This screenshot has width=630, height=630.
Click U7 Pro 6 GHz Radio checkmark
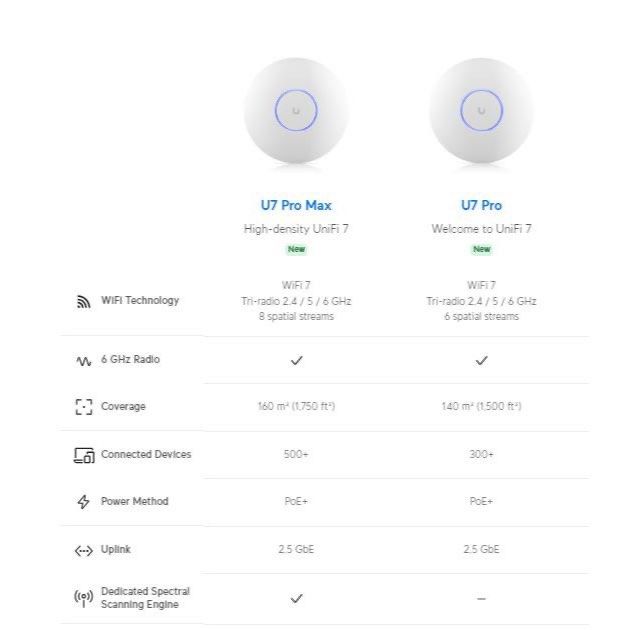[x=481, y=360]
